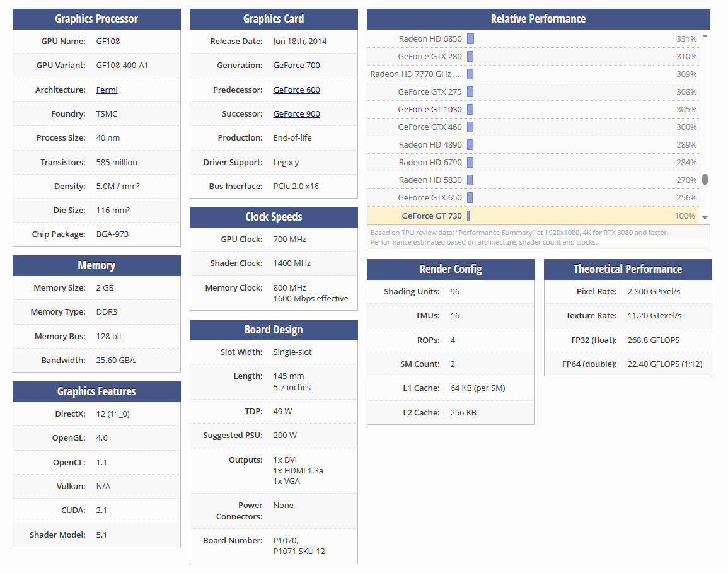Image resolution: width=728 pixels, height=573 pixels.
Task: Click the 1400 MHz shader clock value
Action: pos(292,263)
